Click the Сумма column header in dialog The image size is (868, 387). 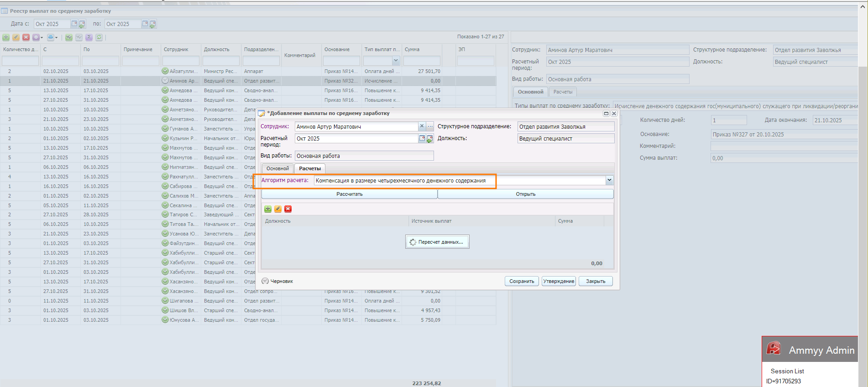(580, 221)
